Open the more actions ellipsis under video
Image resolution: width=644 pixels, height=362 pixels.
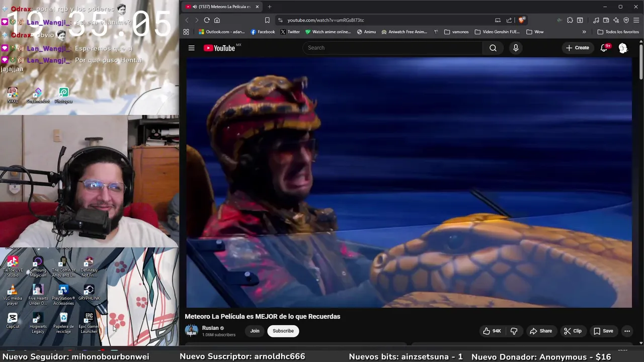coord(627,331)
